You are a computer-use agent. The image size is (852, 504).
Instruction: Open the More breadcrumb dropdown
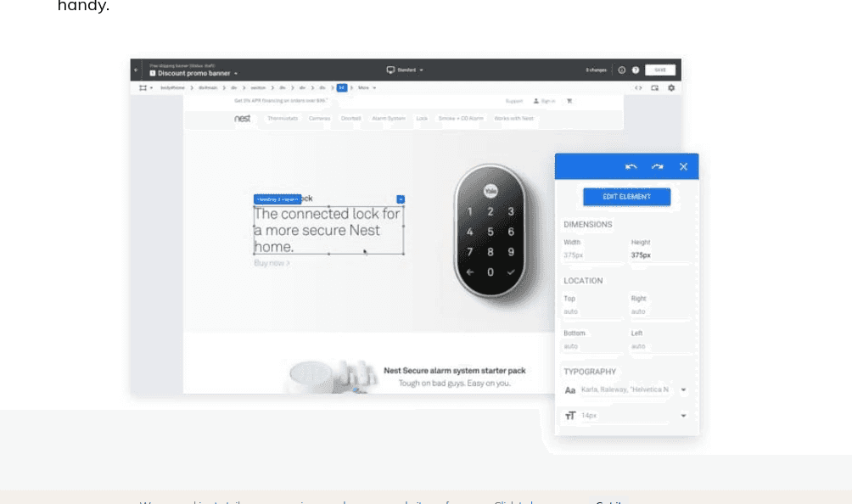(x=367, y=88)
